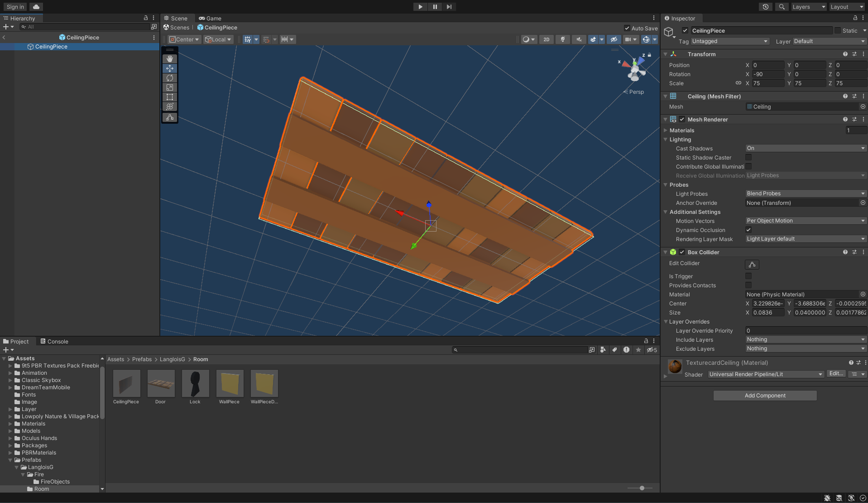
Task: Click the Add Component button
Action: point(764,395)
